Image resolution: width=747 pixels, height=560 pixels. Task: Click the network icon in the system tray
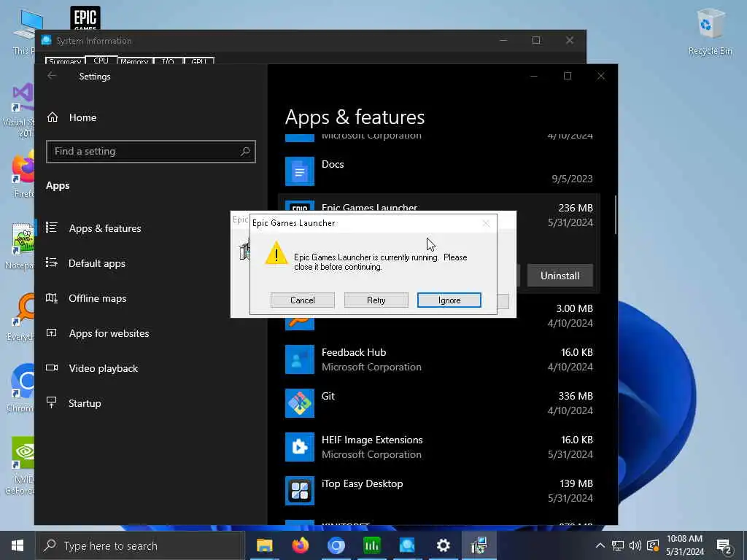coord(618,545)
